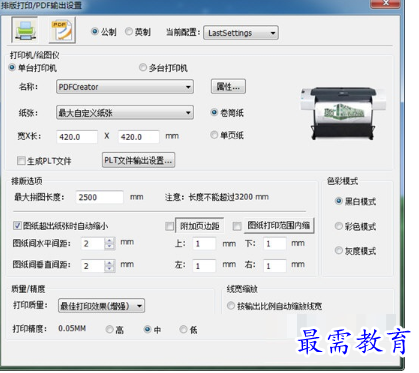419x373 pixels.
Task: Enable 生成PLT文件 checkbox
Action: (x=21, y=161)
